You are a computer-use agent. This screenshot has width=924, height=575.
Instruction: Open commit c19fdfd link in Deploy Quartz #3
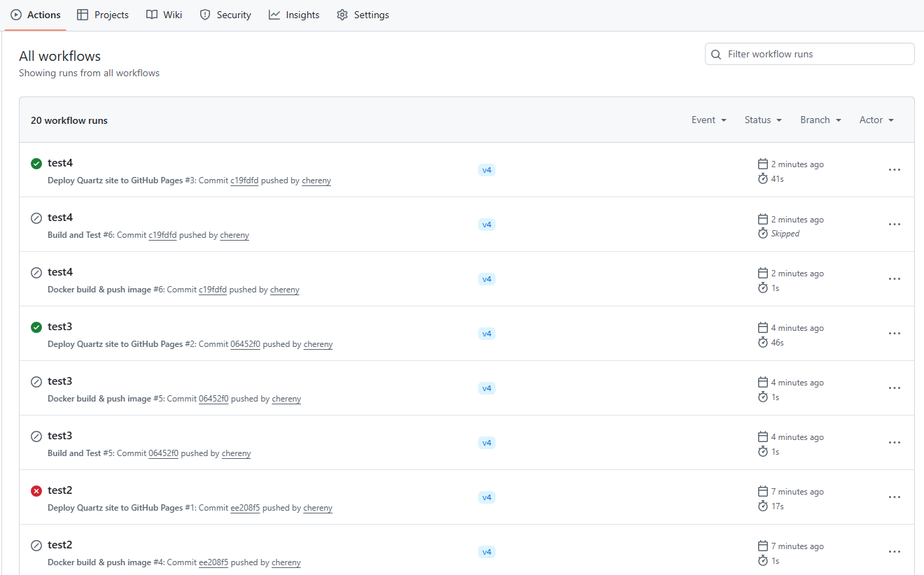pyautogui.click(x=244, y=180)
